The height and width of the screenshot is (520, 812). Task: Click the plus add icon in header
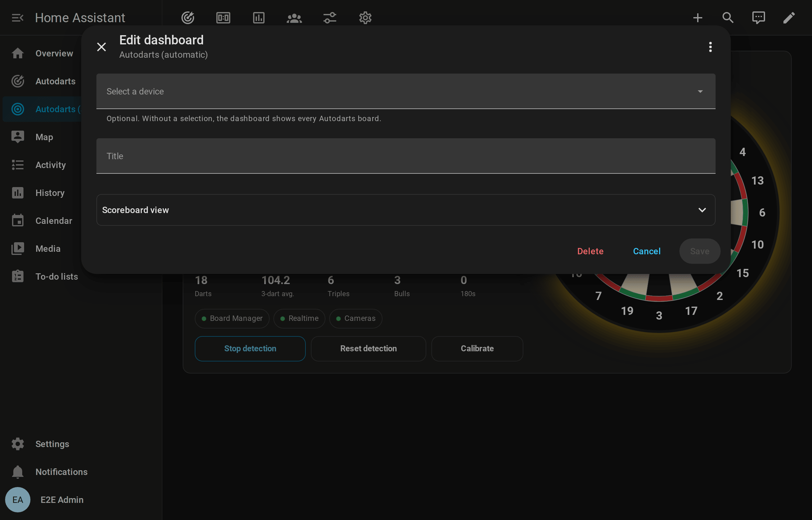tap(697, 17)
